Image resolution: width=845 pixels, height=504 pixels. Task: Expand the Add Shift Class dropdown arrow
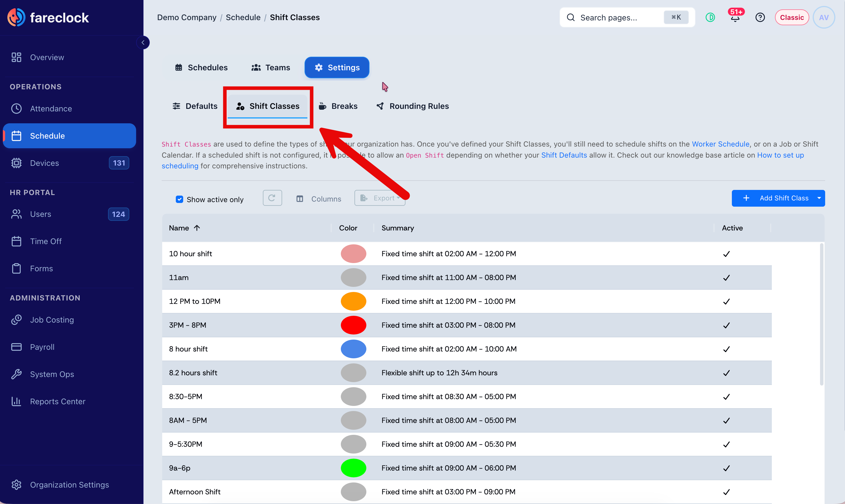click(x=819, y=198)
